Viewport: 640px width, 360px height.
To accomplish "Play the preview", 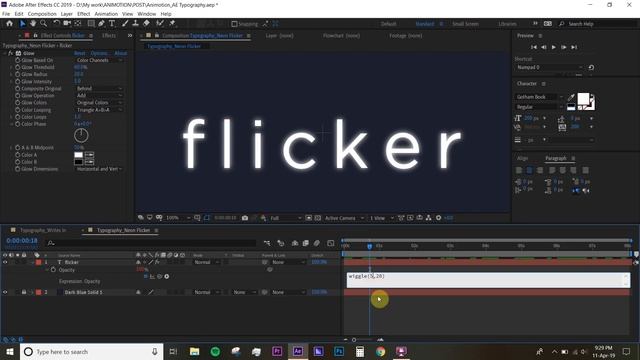I will coord(553,47).
